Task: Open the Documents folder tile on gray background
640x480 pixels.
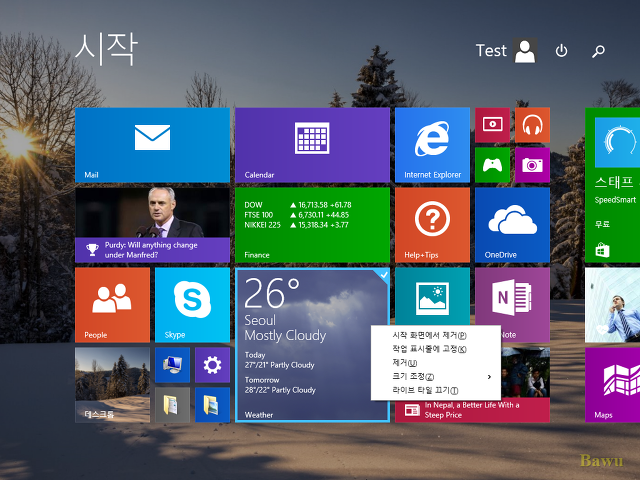Action: [172, 405]
